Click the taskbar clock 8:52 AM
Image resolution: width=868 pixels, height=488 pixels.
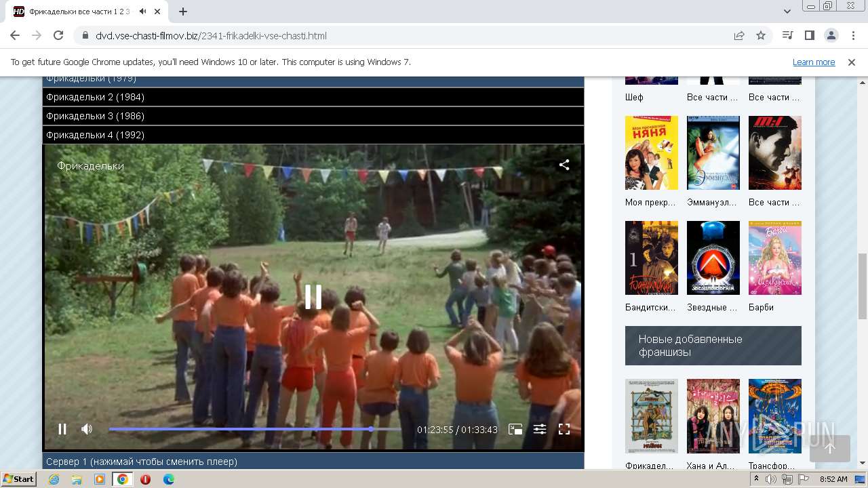833,479
